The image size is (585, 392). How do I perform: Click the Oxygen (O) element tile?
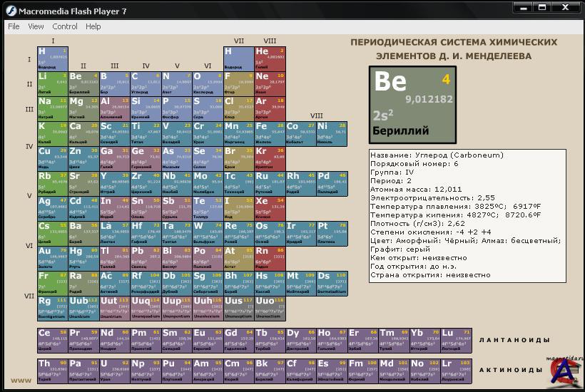click(x=207, y=83)
